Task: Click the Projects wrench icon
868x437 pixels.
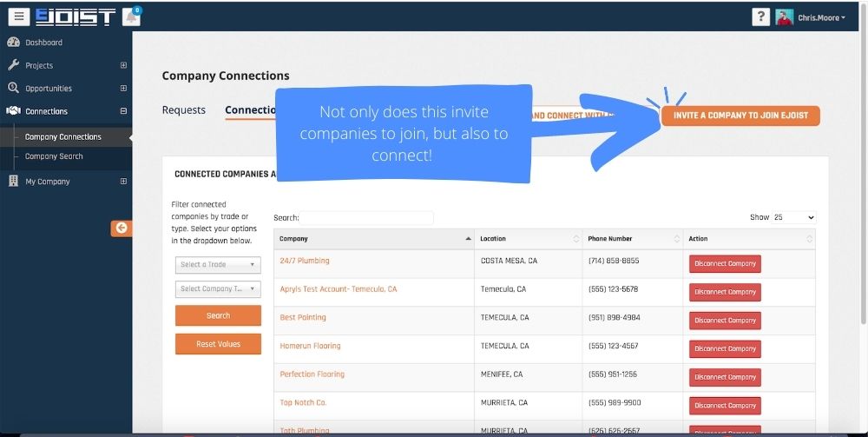Action: click(13, 65)
